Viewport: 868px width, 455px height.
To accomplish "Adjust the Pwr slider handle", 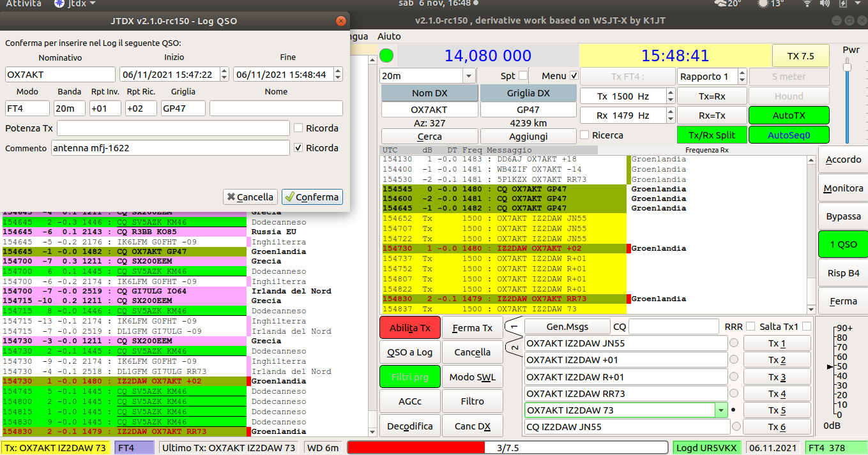I will point(848,66).
